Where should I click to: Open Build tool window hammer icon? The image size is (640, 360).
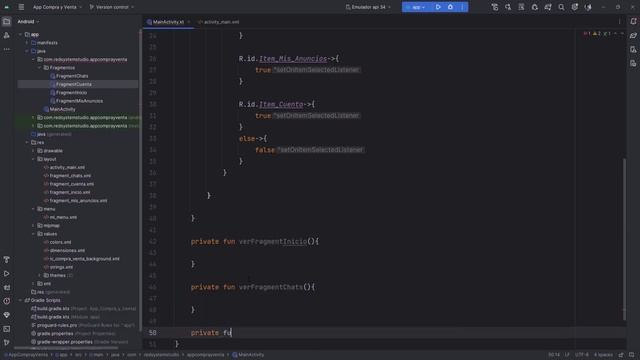(x=7, y=260)
